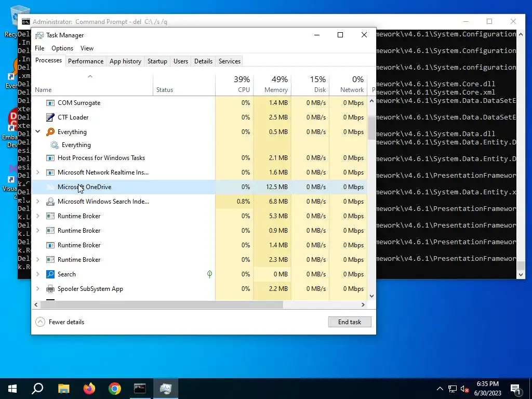Screen dimensions: 532x399
Task: Switch to the Users tab
Action: pos(180,61)
